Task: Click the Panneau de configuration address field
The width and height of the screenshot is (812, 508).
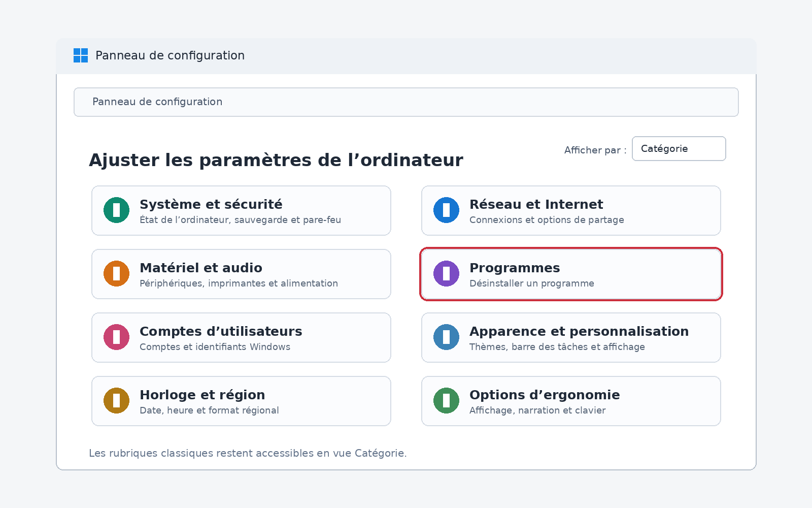Action: click(x=406, y=102)
